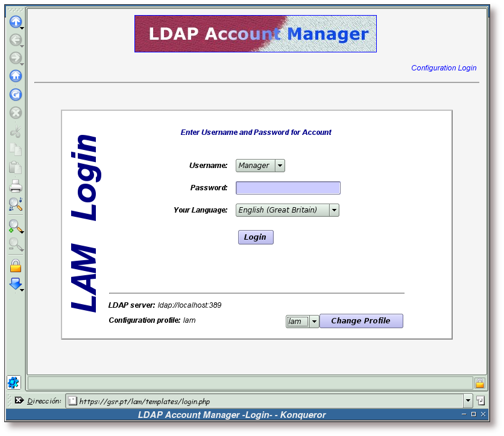Click the Zoom in magnifier icon
504x436 pixels.
[x=16, y=226]
